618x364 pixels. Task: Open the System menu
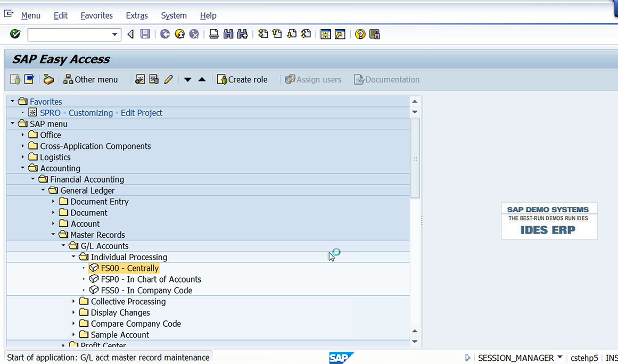(x=174, y=15)
